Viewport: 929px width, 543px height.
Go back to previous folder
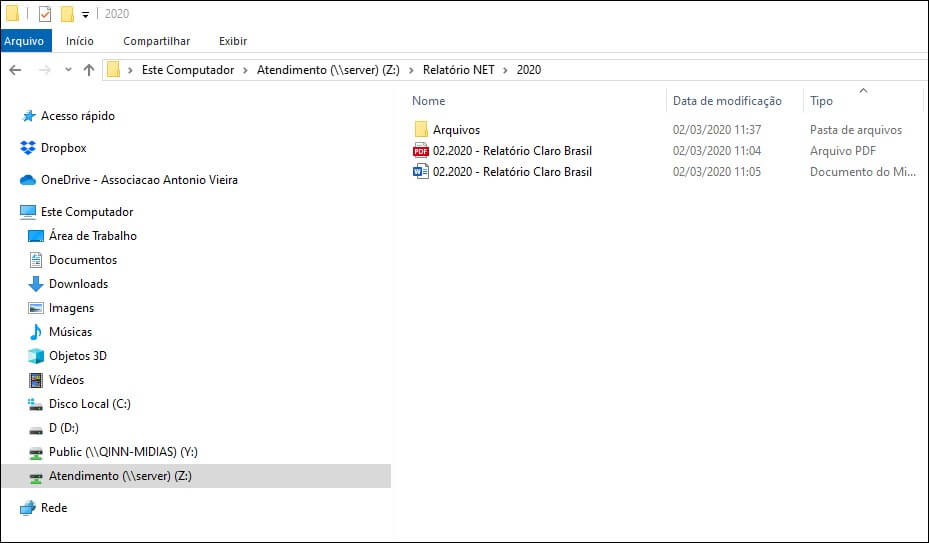15,70
